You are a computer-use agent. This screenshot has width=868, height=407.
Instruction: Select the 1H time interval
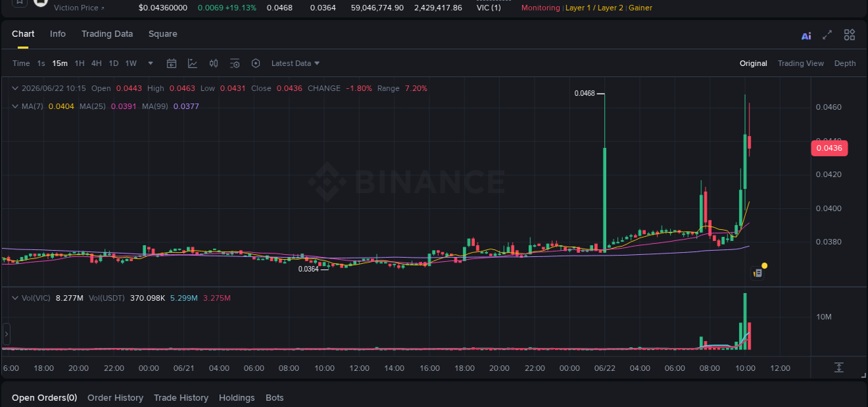click(x=80, y=63)
